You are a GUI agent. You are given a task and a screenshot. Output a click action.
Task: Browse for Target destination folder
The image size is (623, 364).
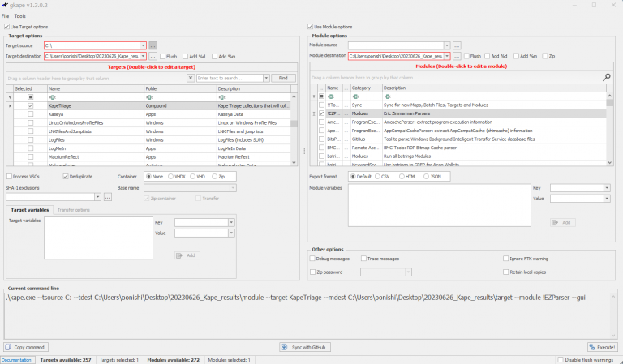pos(153,56)
